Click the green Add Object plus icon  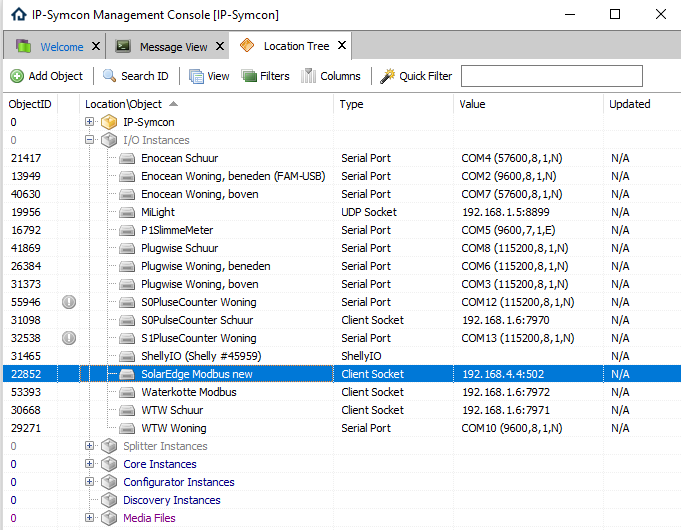(17, 76)
